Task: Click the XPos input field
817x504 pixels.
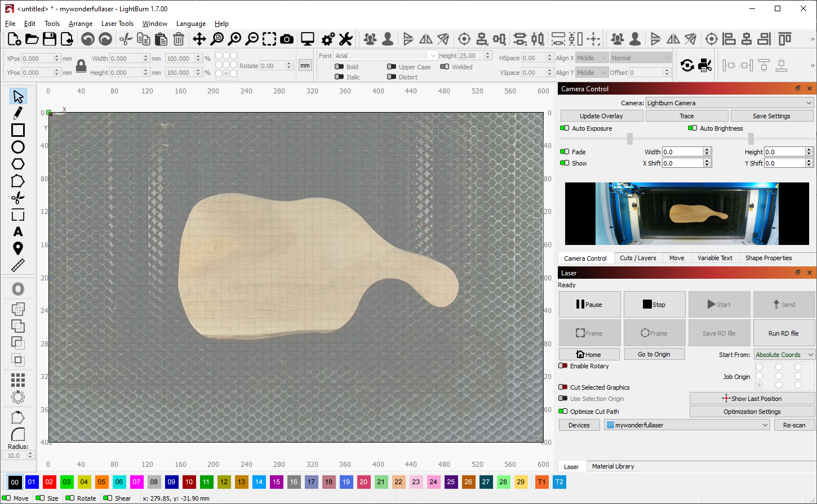Action: (x=38, y=59)
